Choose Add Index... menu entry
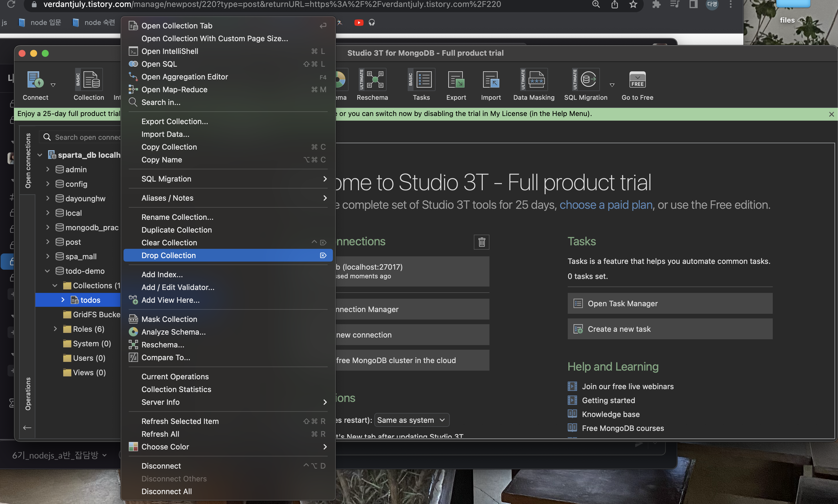This screenshot has height=504, width=838. pos(228,274)
